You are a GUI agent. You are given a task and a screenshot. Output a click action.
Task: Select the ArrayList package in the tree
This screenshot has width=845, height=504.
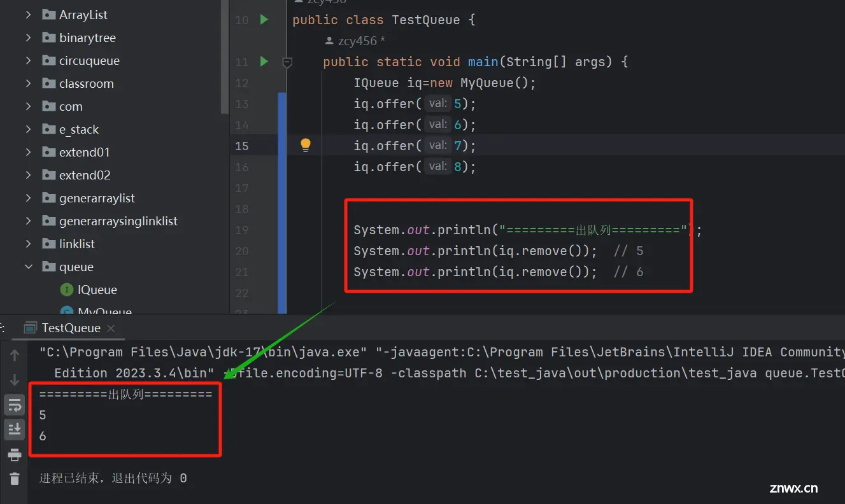(83, 15)
